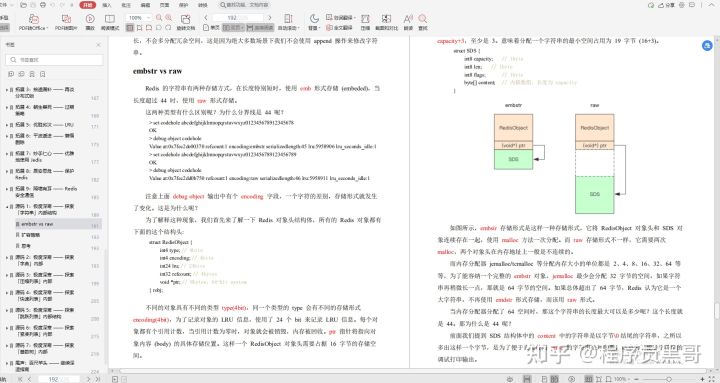Toggle 单页 single page view

[x=212, y=28]
